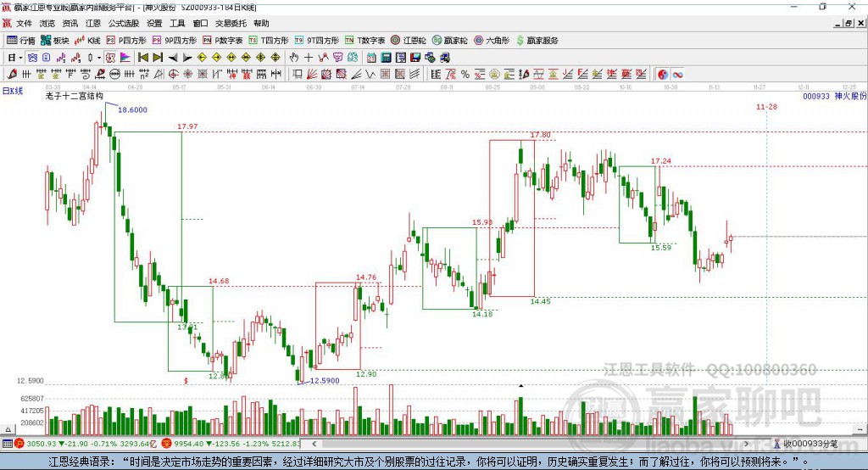This screenshot has width=868, height=470.
Task: Open 赢家服务 with the dollar icon
Action: (537, 41)
